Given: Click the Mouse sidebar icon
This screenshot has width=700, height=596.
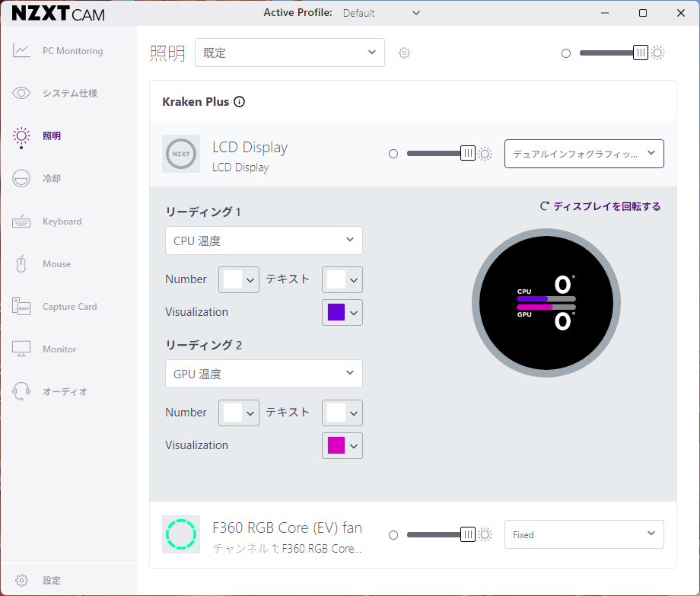Looking at the screenshot, I should 21,263.
